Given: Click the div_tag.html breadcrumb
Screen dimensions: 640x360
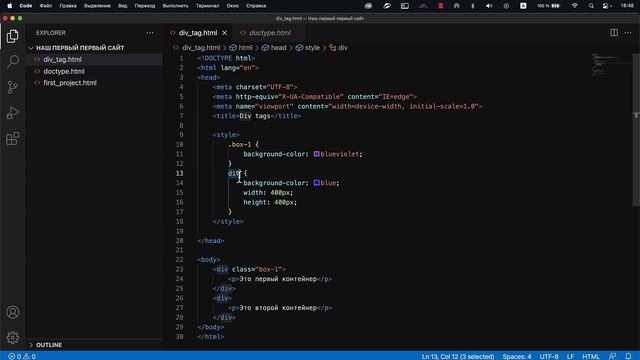Looking at the screenshot, I should point(201,48).
